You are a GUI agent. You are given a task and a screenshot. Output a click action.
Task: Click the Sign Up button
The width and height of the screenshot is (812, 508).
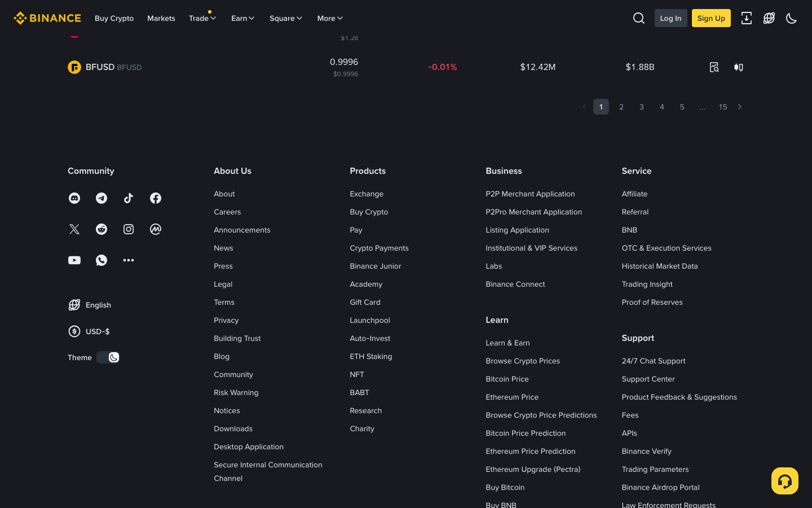pos(710,18)
